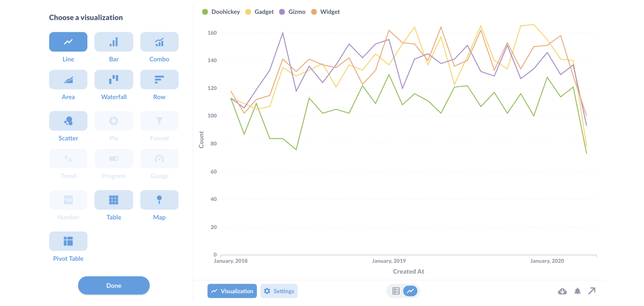Choose the Map visualization icon
Screen dimensions: 644x306
click(x=159, y=200)
